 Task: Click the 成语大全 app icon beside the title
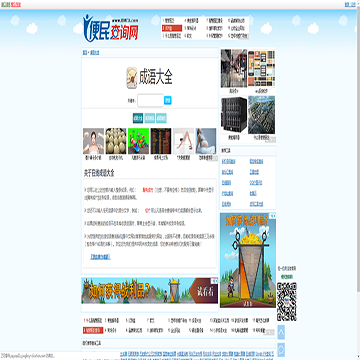132,78
